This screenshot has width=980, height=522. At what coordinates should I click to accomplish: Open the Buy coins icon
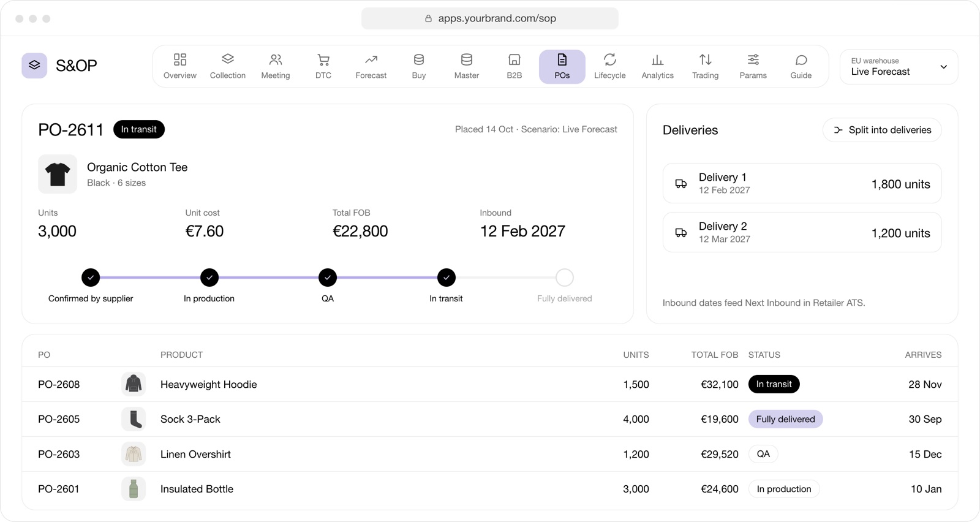419,59
